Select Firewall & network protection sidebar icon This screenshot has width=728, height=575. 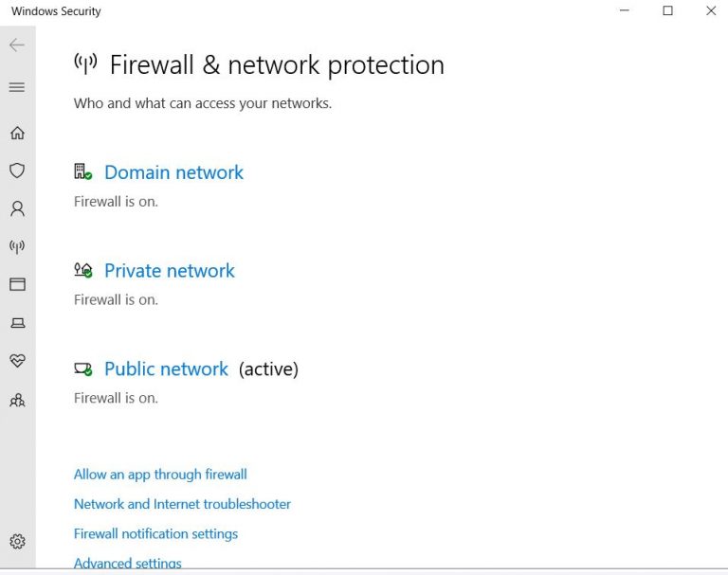click(17, 246)
